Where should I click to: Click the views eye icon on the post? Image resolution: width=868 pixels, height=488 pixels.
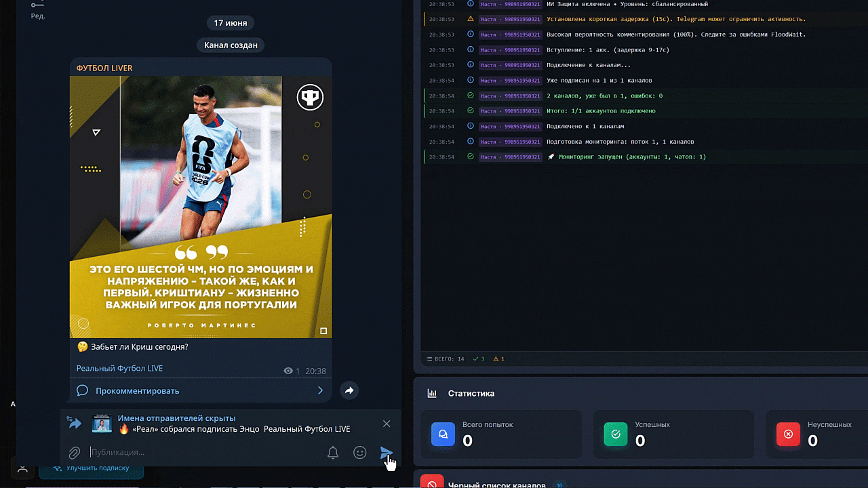tap(288, 371)
